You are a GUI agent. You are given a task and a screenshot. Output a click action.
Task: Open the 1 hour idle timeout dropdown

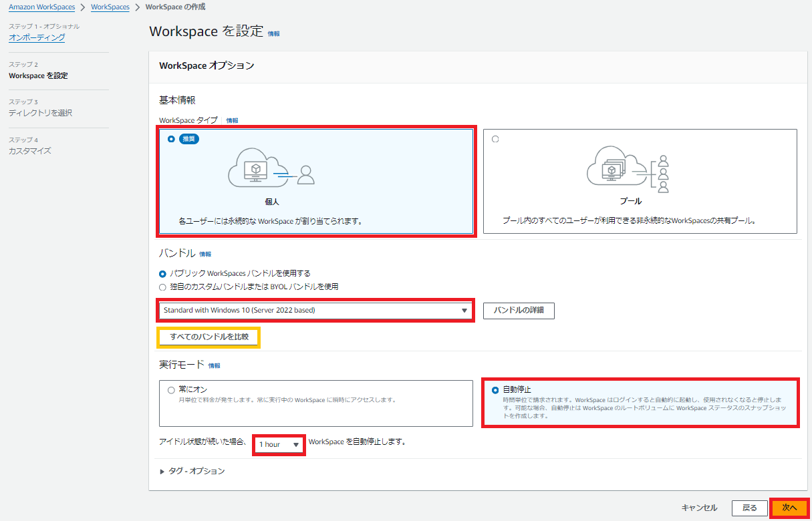[x=279, y=444]
